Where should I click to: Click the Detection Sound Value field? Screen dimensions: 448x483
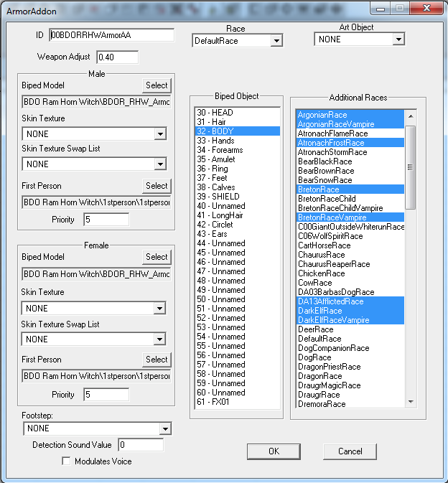click(x=141, y=445)
